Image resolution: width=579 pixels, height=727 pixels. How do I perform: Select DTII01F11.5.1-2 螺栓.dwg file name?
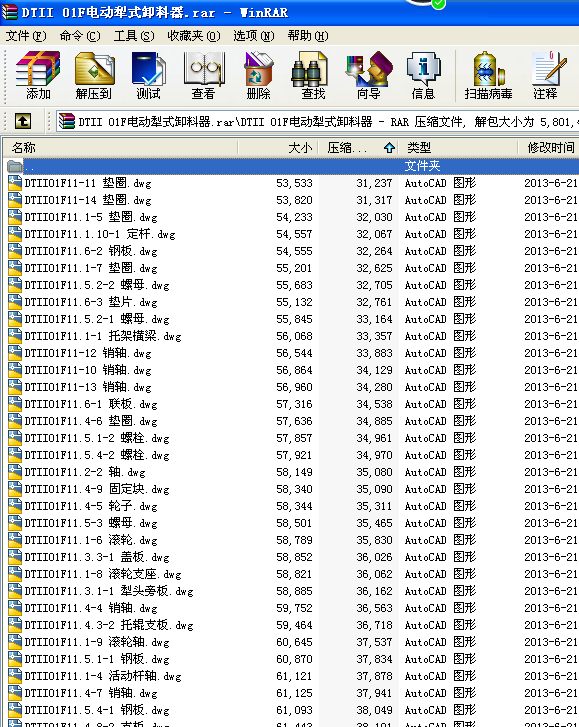pyautogui.click(x=97, y=438)
